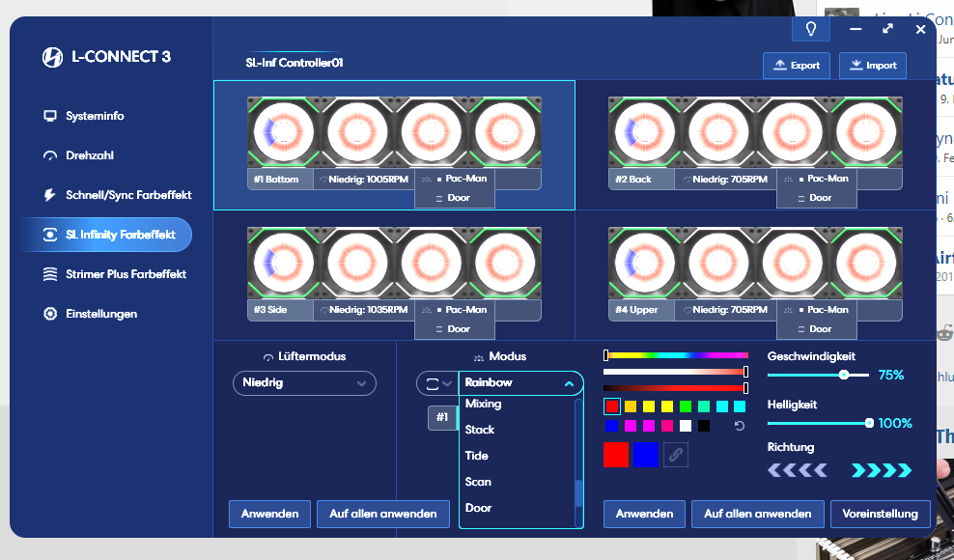Open the Systeminfo page

point(95,116)
